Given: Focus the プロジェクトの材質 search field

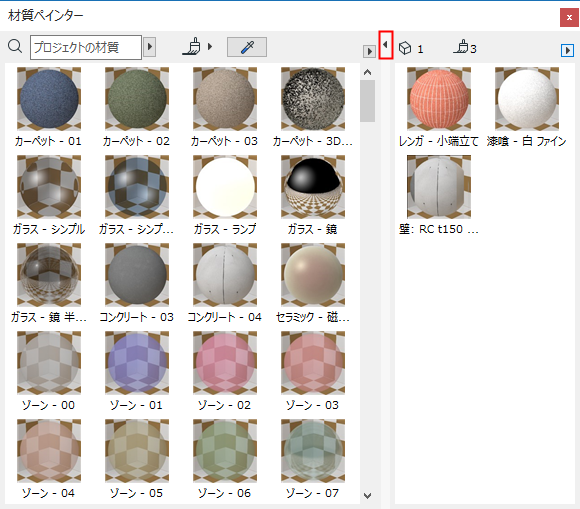Looking at the screenshot, I should (x=86, y=47).
